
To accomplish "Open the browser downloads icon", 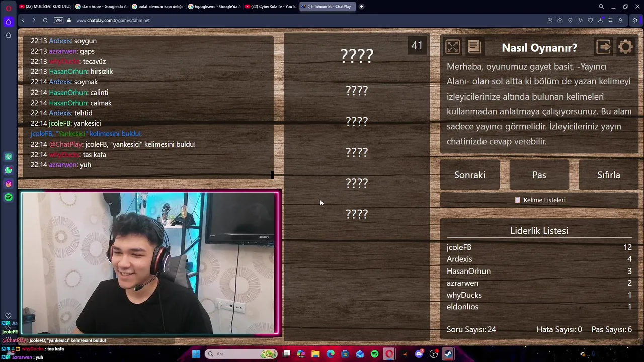I will click(600, 20).
